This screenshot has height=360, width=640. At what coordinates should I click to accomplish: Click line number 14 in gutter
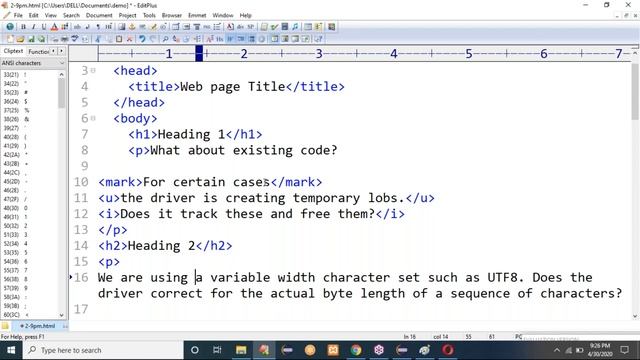pos(81,246)
